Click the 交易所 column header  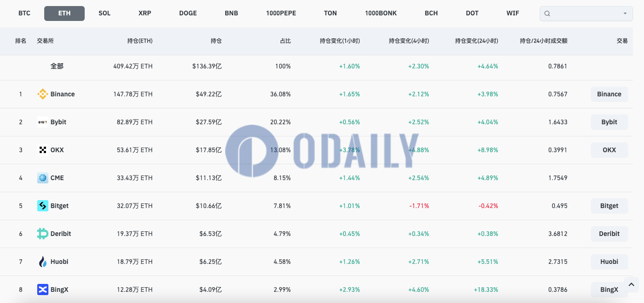point(45,41)
